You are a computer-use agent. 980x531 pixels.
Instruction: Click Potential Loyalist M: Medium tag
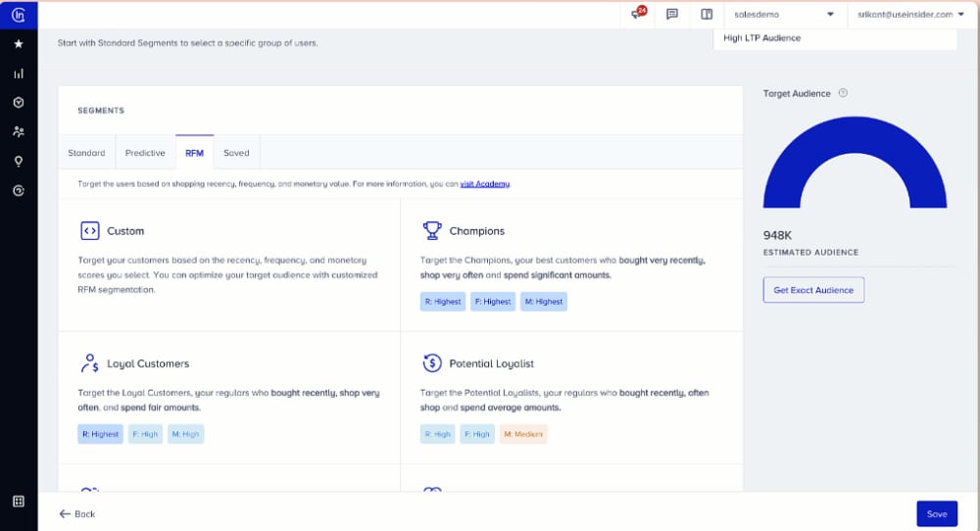click(x=523, y=434)
